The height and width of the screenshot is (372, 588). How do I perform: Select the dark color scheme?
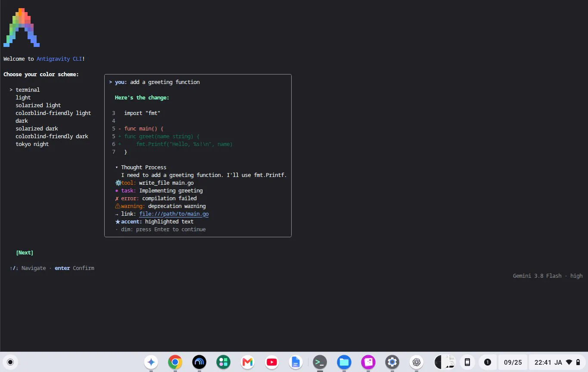(22, 121)
